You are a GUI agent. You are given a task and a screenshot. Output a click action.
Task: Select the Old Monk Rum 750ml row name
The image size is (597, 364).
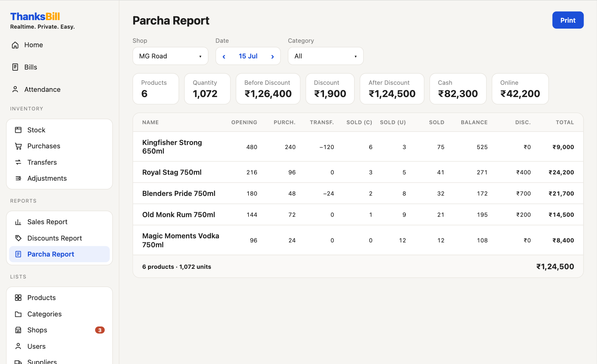pos(179,215)
